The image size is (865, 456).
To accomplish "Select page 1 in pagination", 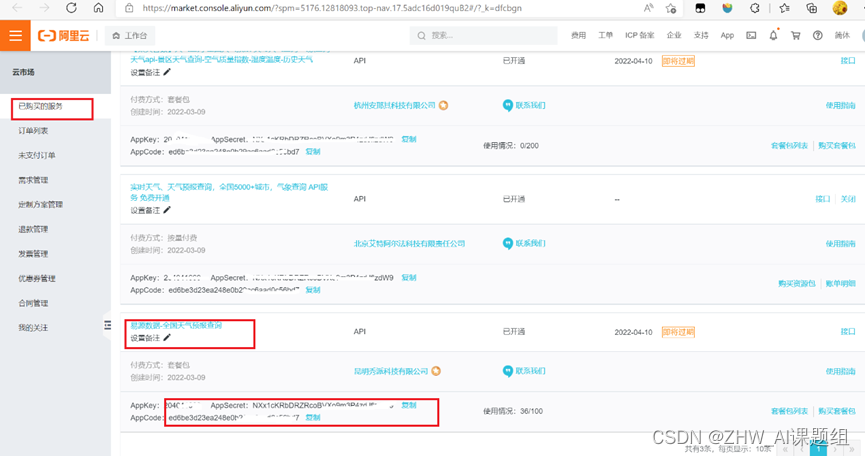I will click(x=819, y=449).
